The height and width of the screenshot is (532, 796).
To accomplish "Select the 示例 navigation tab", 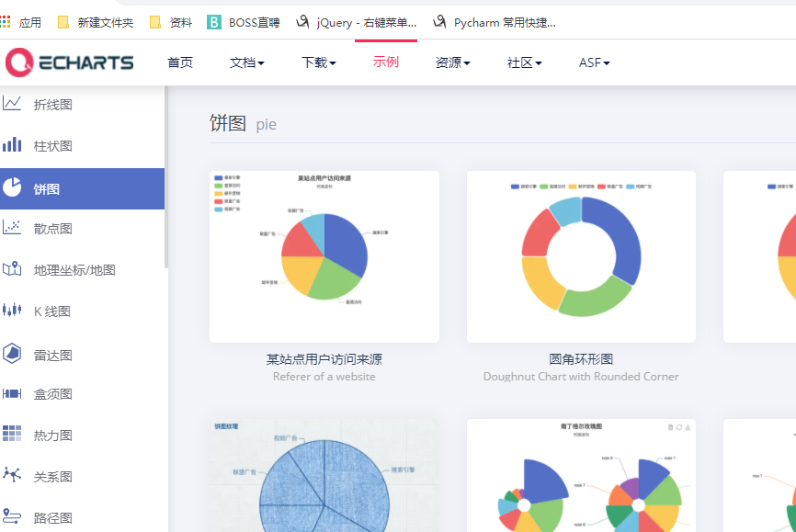I will click(x=386, y=62).
